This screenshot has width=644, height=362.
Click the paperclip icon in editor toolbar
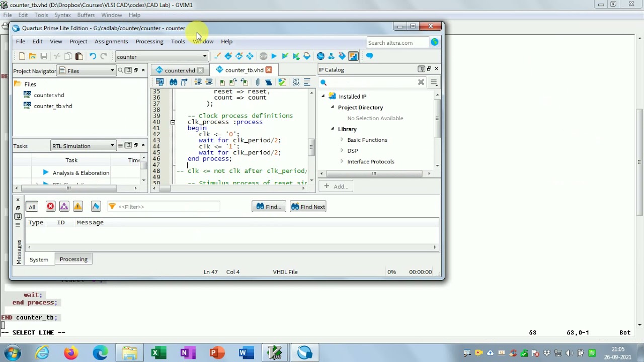pos(258,82)
